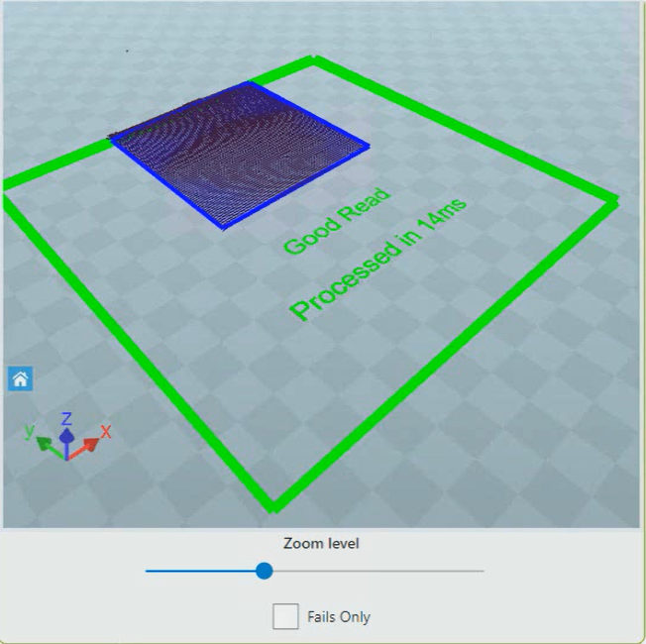Click the Fails Only text label
The height and width of the screenshot is (644, 646).
[x=338, y=616]
